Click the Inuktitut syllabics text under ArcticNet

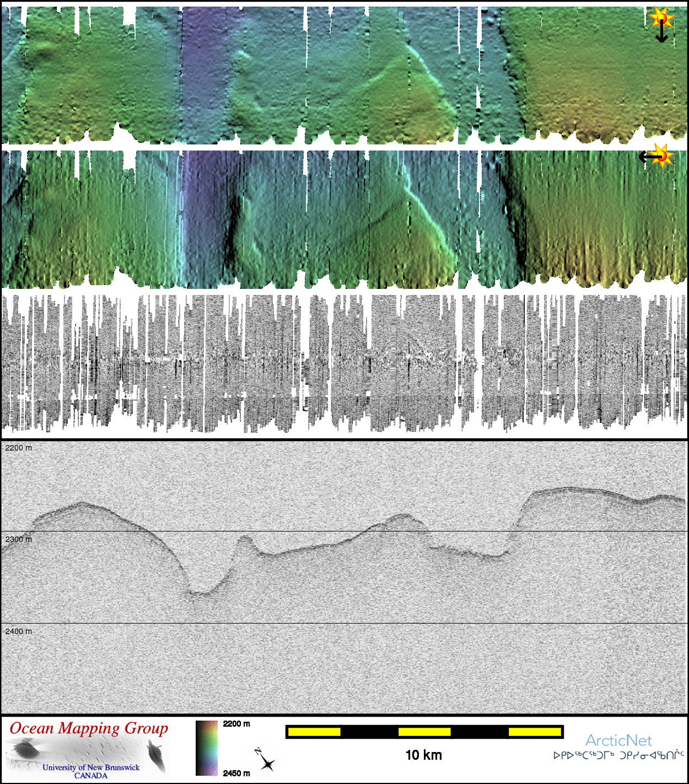click(618, 755)
